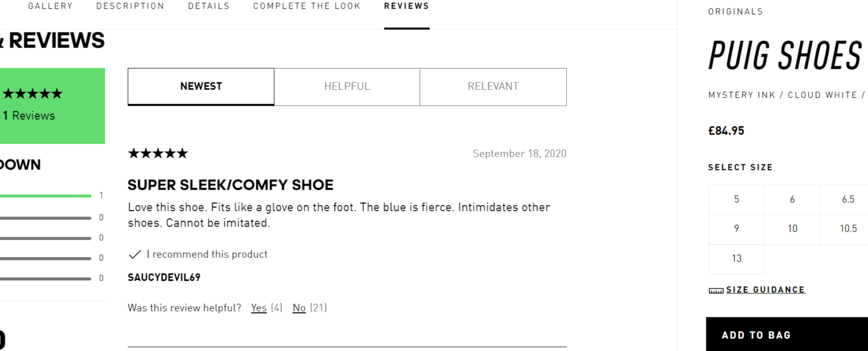Mark the review as helpful with Yes
868x351 pixels.
tap(258, 308)
